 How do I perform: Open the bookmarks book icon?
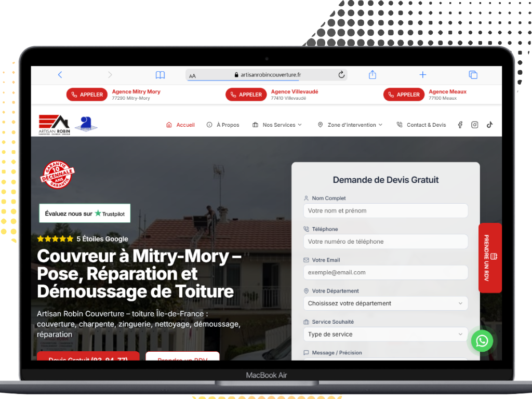coord(160,75)
